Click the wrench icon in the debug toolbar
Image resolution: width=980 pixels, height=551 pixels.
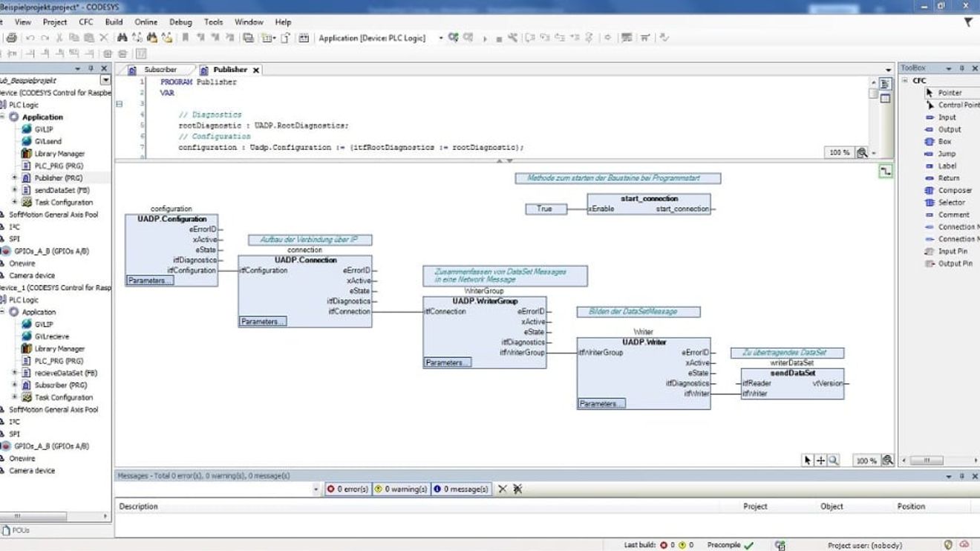click(x=512, y=38)
